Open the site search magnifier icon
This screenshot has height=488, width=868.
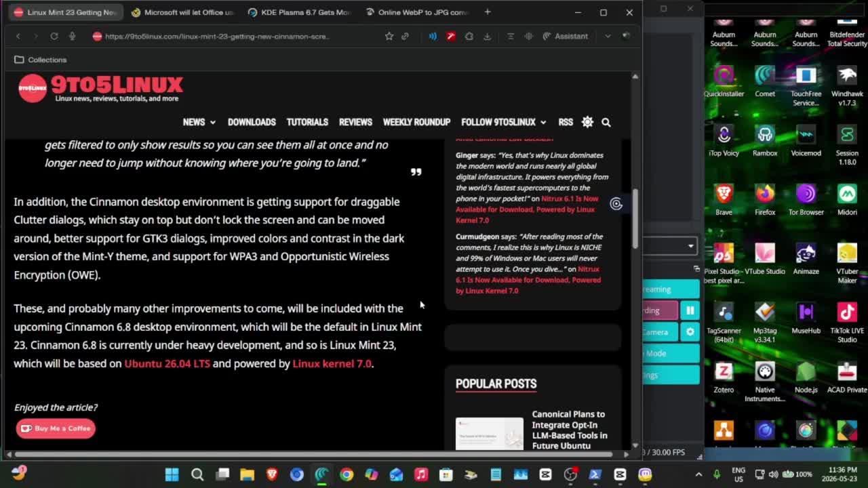(x=606, y=122)
